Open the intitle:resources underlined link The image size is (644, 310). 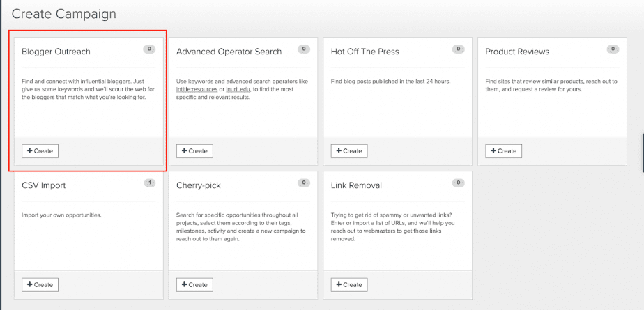pos(197,89)
